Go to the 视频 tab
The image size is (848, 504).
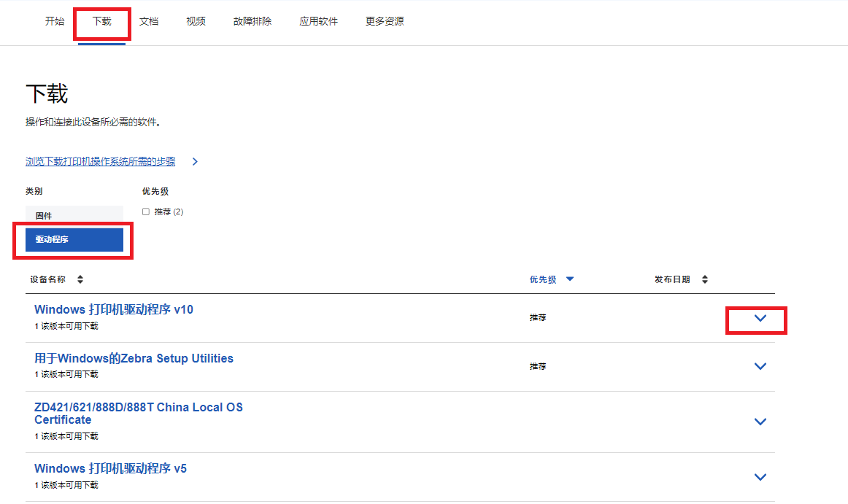pyautogui.click(x=196, y=21)
